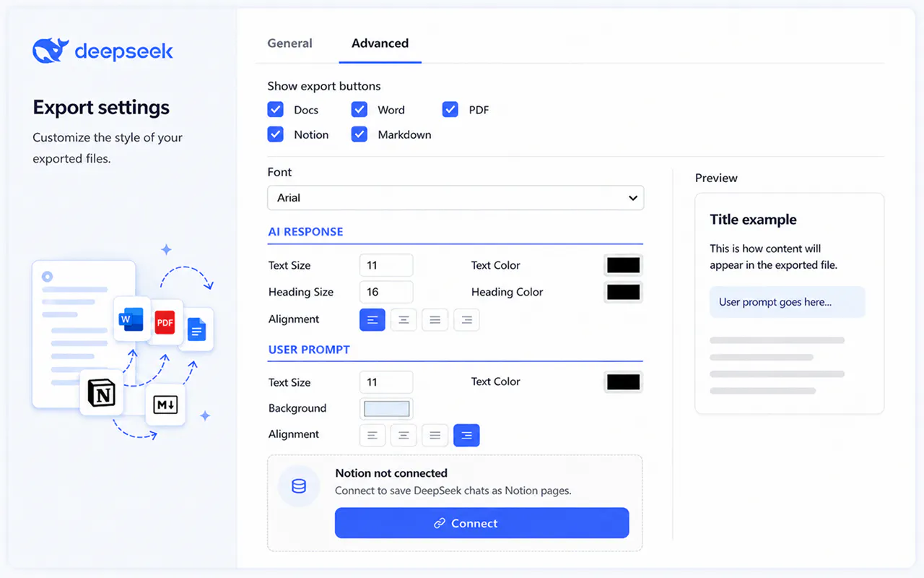924x578 pixels.
Task: Click the 'User prompt goes here...' preview bubble
Action: click(787, 302)
